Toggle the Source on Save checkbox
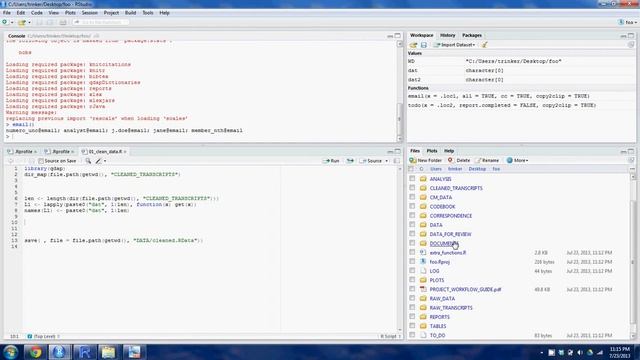The image size is (640, 360). tap(41, 161)
